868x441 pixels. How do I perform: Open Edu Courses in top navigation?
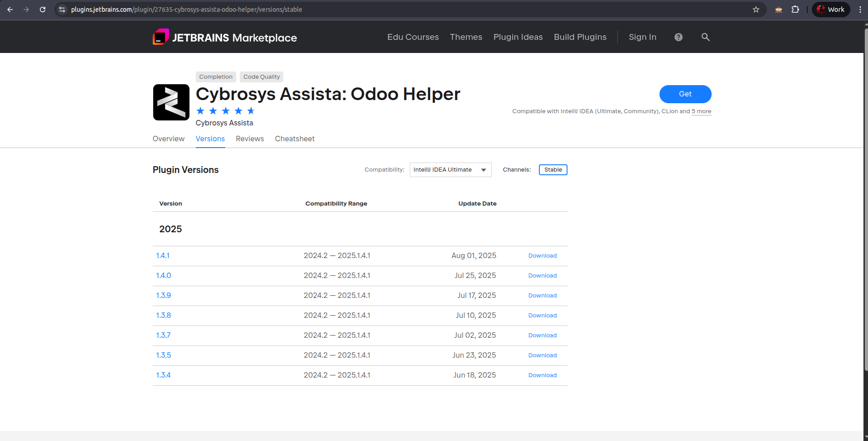(413, 37)
